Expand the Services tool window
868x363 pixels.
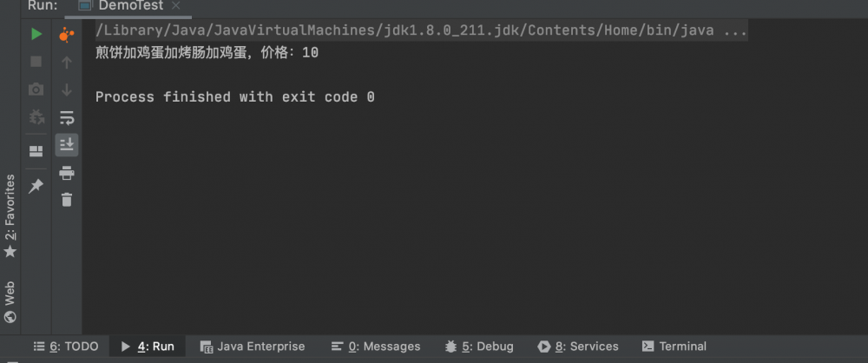pos(577,346)
